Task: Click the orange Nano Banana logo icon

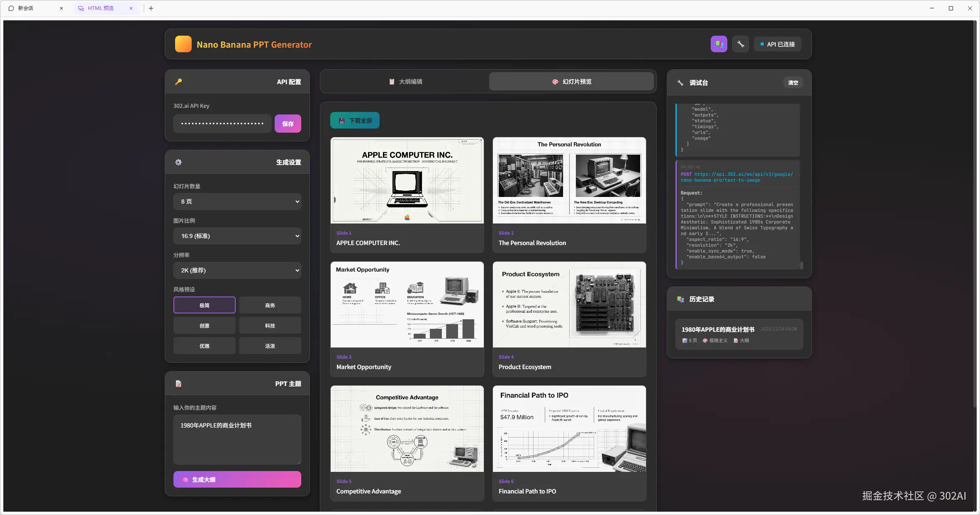Action: coord(183,44)
